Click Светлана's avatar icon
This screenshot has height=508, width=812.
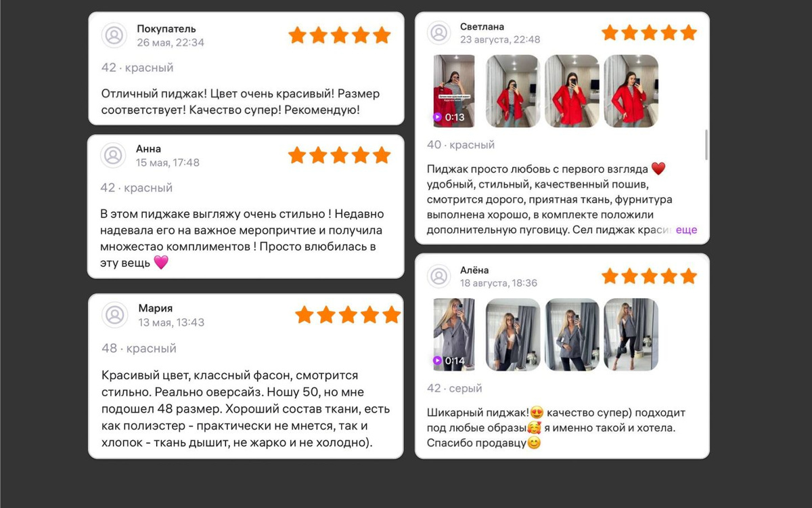[x=439, y=33]
